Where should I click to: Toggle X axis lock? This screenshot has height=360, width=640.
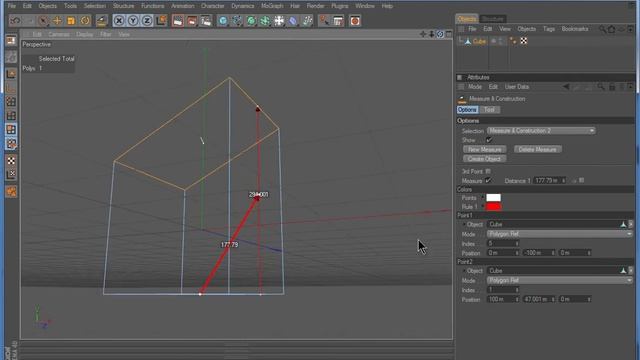119,20
